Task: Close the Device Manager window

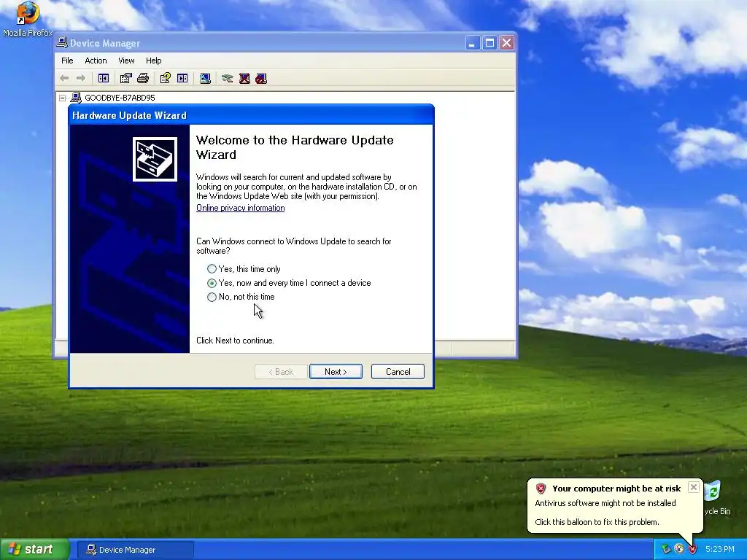Action: point(507,43)
